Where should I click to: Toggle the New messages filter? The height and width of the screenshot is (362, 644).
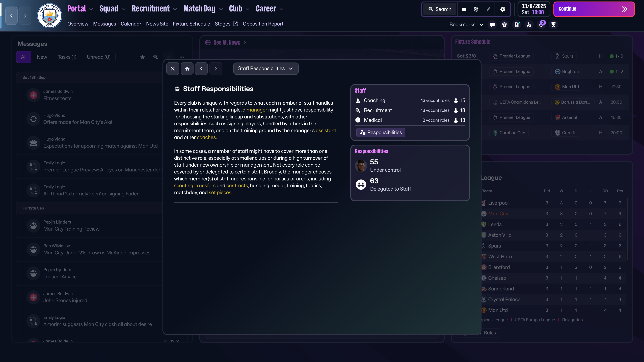[x=42, y=57]
